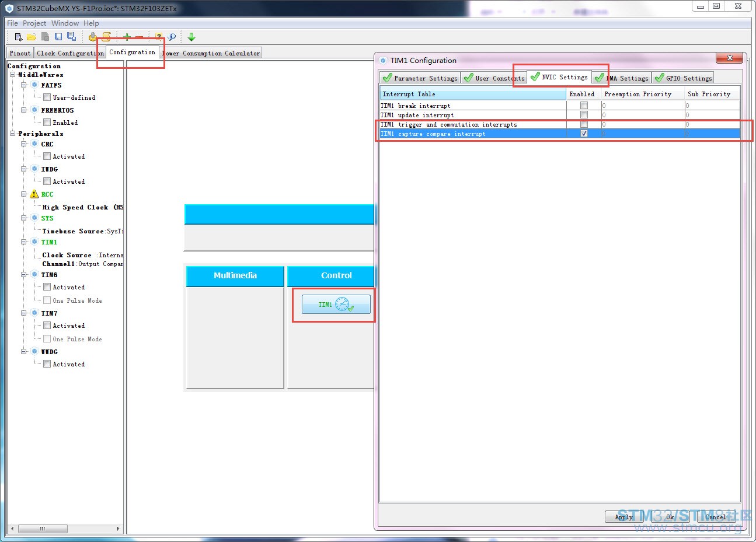This screenshot has height=542, width=756.
Task: Collapse the TIM6 tree node
Action: click(24, 275)
